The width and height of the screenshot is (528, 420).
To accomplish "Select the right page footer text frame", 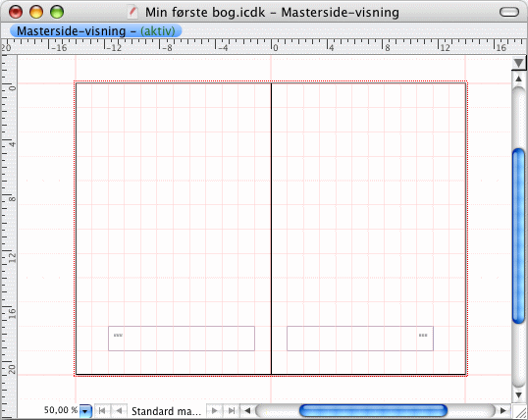I will point(360,339).
